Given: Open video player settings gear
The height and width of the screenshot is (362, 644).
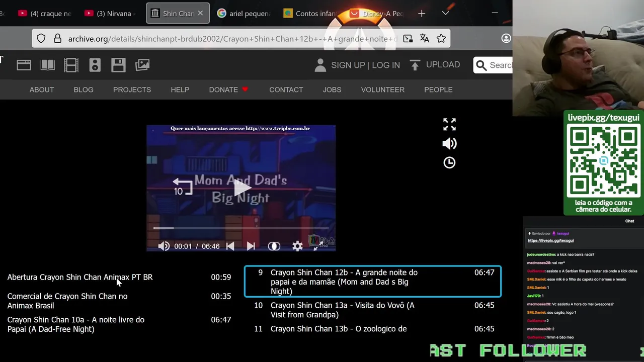Looking at the screenshot, I should tap(297, 246).
